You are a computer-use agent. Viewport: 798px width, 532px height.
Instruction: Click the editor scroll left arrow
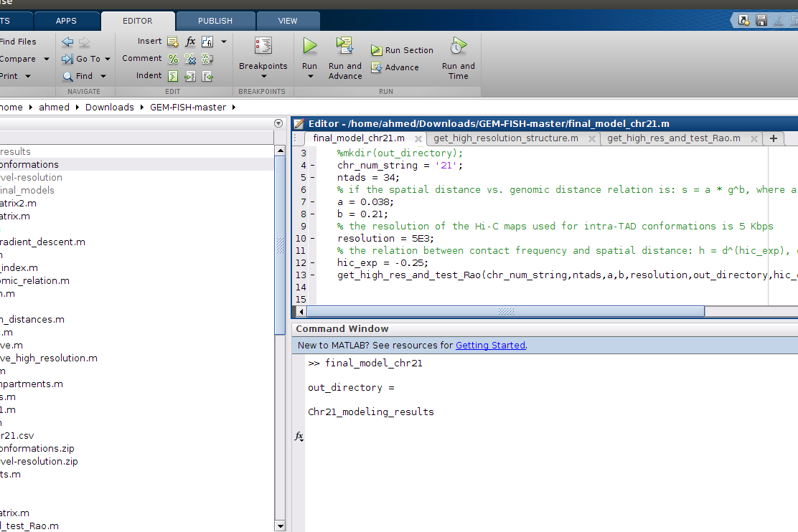click(301, 311)
